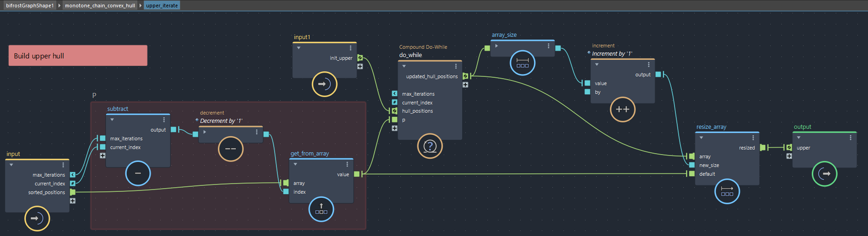868x236 pixels.
Task: Select the red Build upper hull note
Action: click(x=78, y=56)
